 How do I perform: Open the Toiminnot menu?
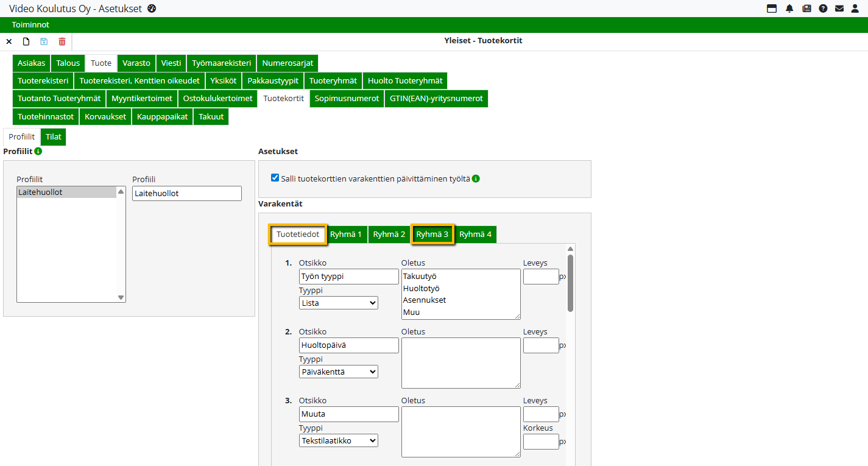30,25
